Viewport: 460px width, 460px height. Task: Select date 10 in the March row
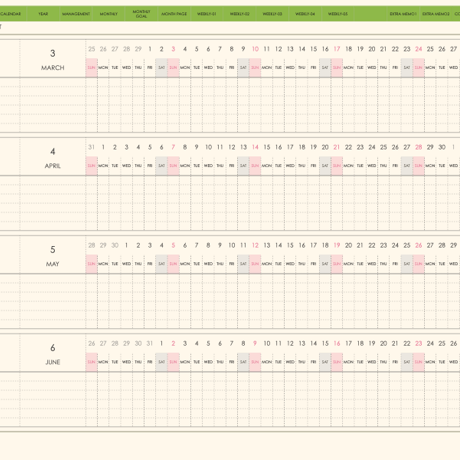click(255, 49)
